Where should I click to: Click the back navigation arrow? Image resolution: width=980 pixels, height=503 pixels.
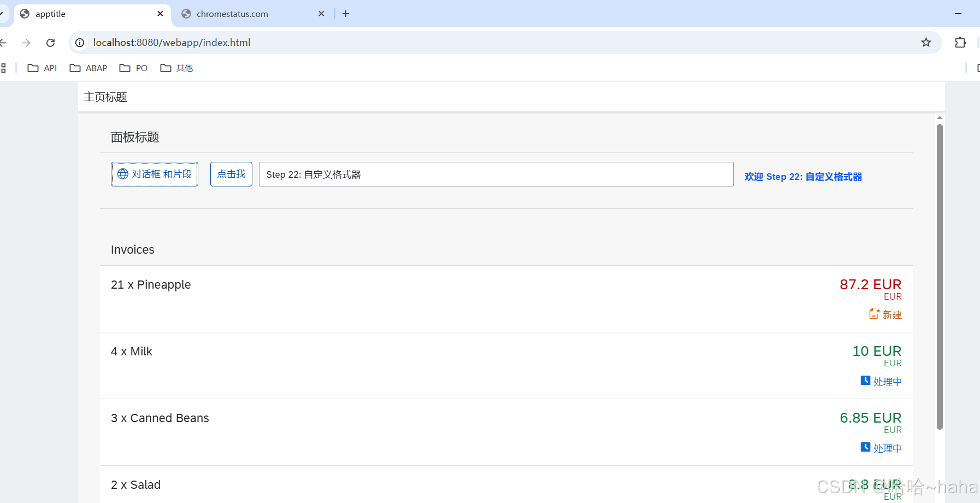pyautogui.click(x=3, y=42)
